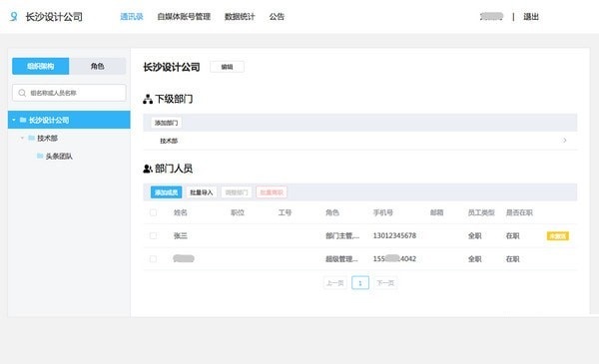Screen dimensions: 599x364
Task: Check the checkbox for the 张三 row
Action: 153,235
